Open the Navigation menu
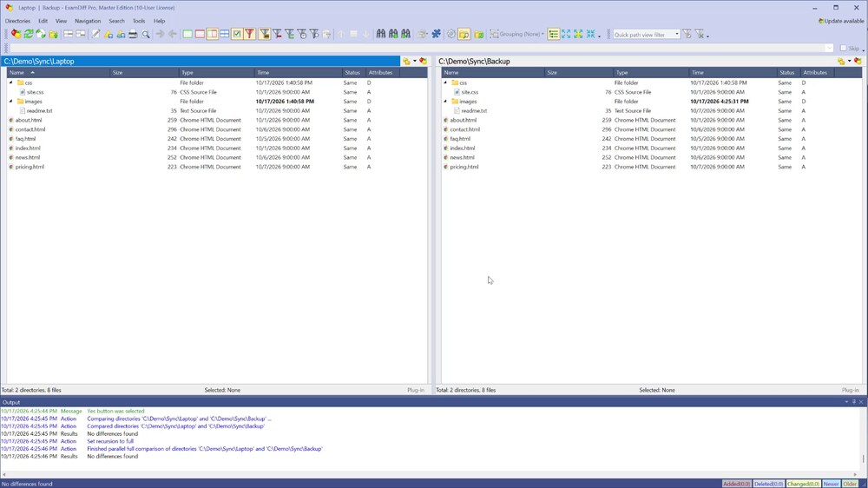 (88, 21)
